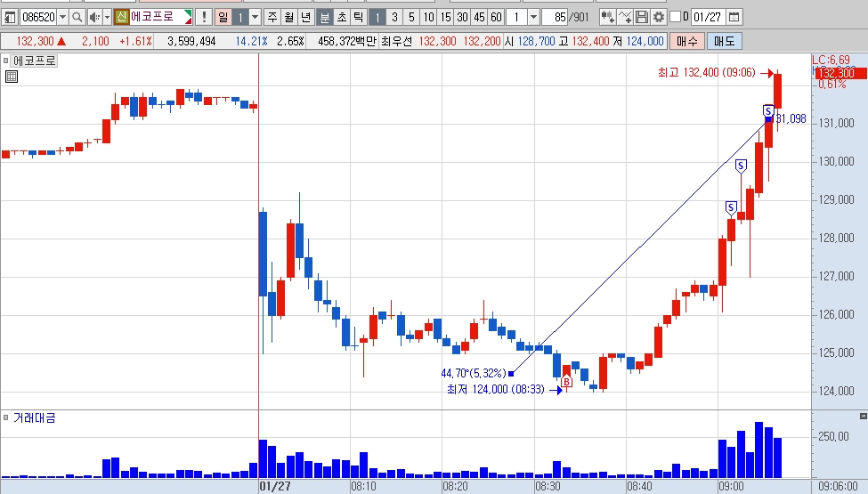Click the data grid icon below 에코프로 label

tap(12, 77)
